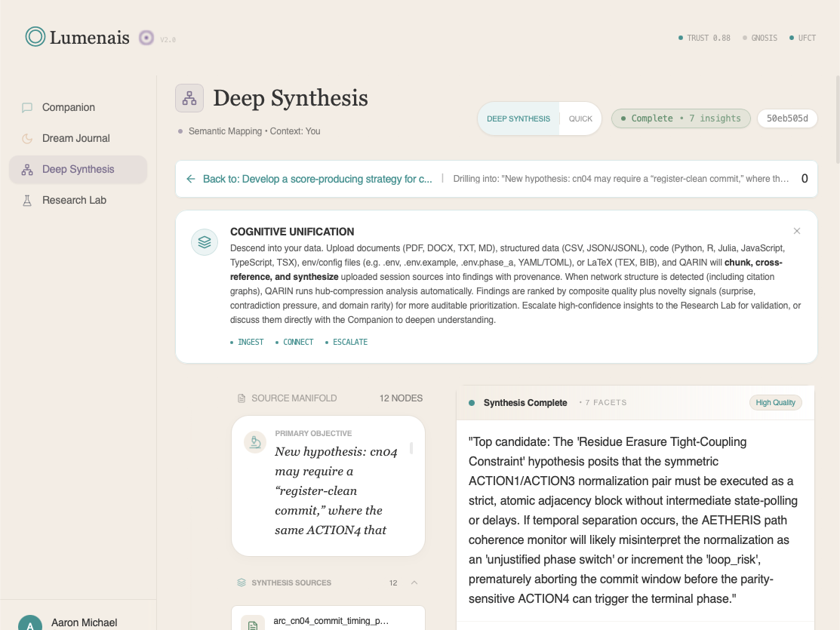
Task: Click the Deep Synthesis heading network icon
Action: click(189, 98)
